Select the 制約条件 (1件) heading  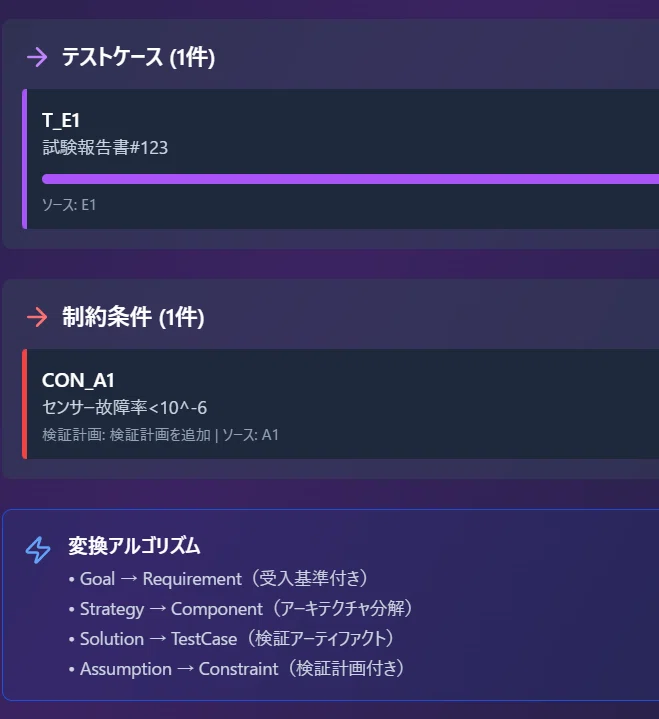coord(133,317)
